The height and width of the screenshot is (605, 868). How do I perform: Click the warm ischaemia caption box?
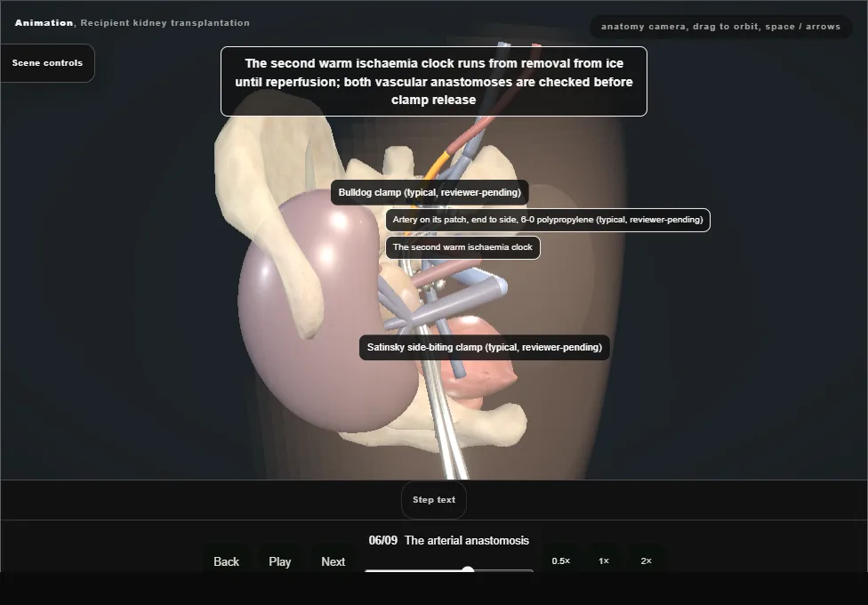tap(434, 82)
